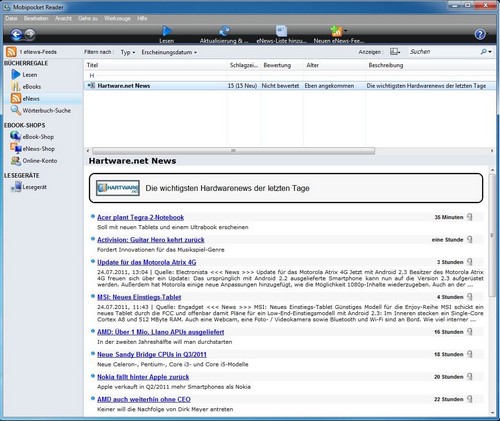Click the Lesen play icon in toolbar
The image size is (500, 421).
167,31
